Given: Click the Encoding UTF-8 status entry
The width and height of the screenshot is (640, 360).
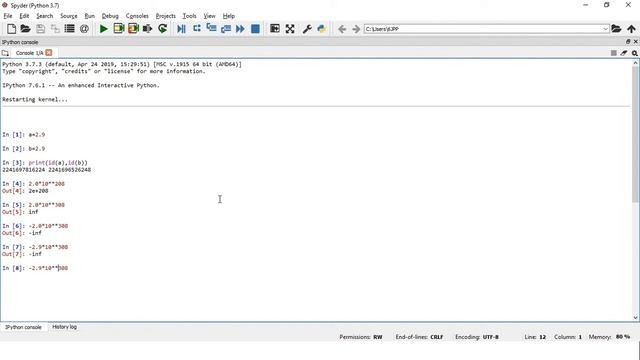Looking at the screenshot, I should click(x=477, y=337).
